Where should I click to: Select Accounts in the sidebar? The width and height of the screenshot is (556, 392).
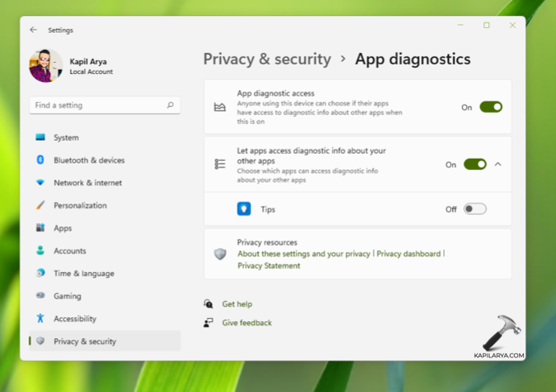point(69,251)
